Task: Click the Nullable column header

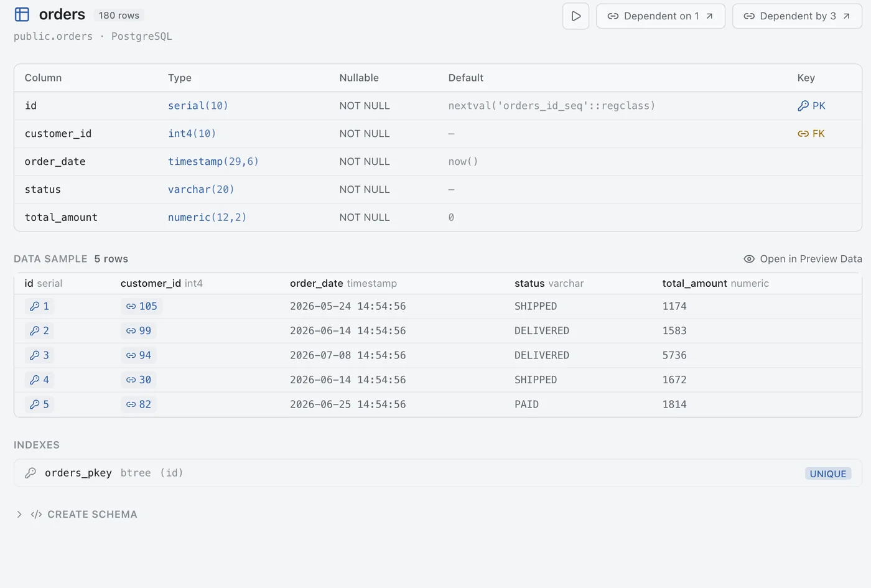Action: 359,78
